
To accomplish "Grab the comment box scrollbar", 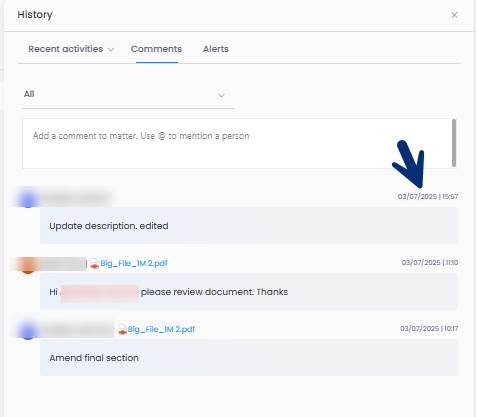I will (x=454, y=143).
